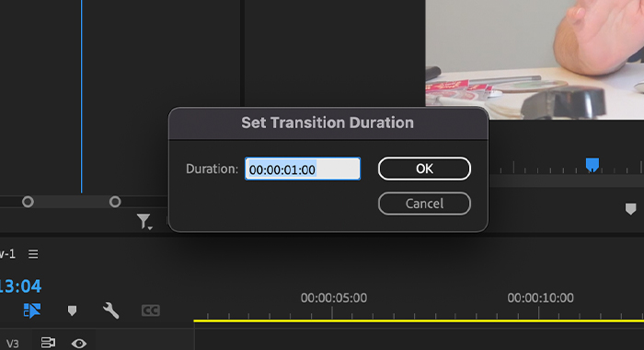Toggle insert and overwrite sequences as nests
The image size is (644, 350).
(31, 310)
